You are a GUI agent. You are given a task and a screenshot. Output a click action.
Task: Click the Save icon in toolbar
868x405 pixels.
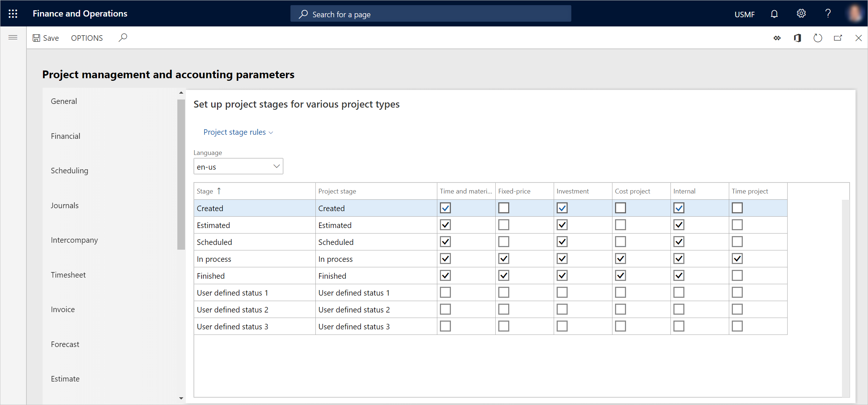37,37
